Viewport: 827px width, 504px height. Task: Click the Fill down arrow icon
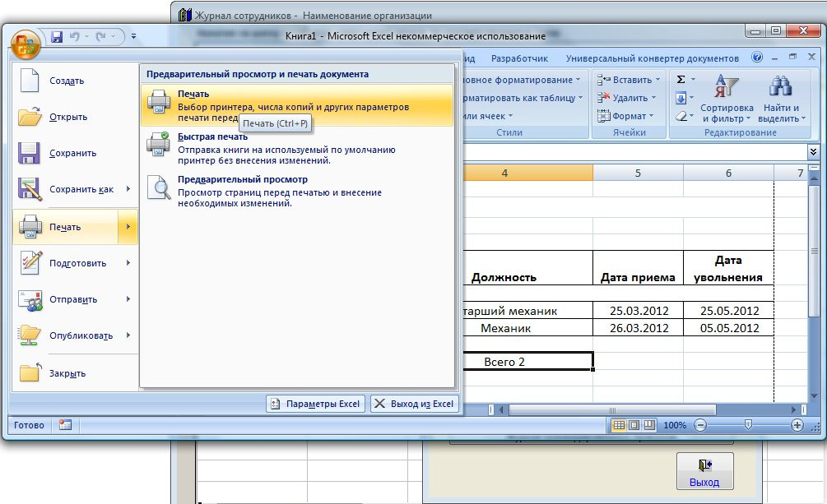point(681,98)
